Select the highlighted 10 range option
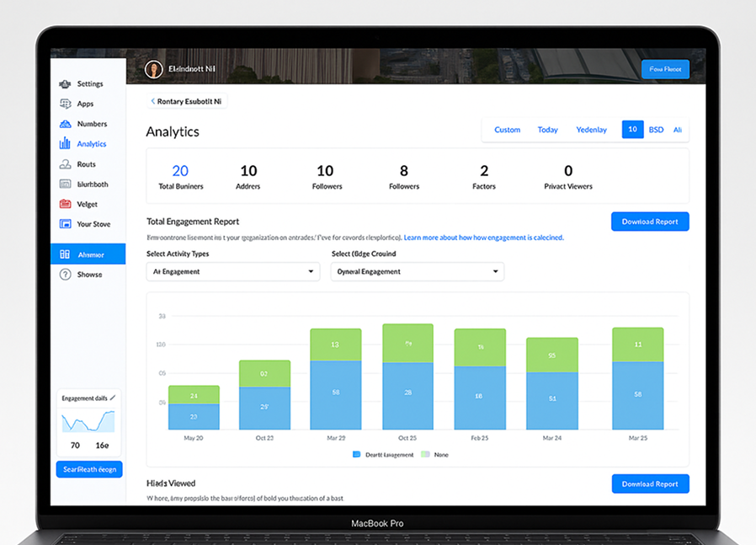Screen dimensions: 756x545 [632, 129]
